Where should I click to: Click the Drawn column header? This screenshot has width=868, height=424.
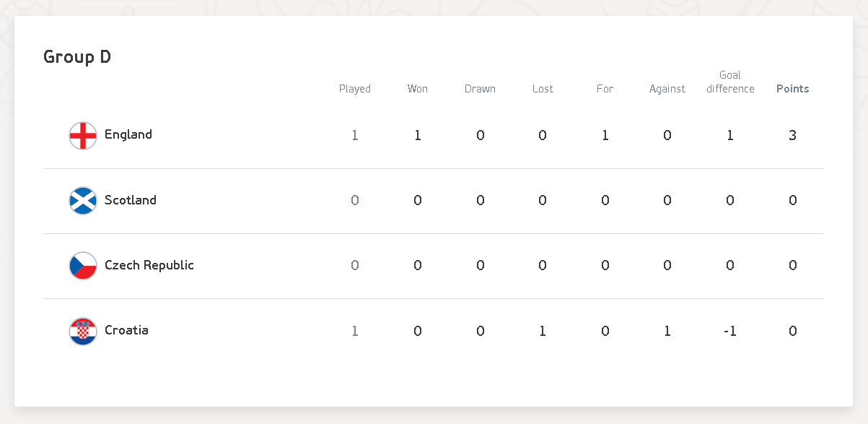coord(480,89)
